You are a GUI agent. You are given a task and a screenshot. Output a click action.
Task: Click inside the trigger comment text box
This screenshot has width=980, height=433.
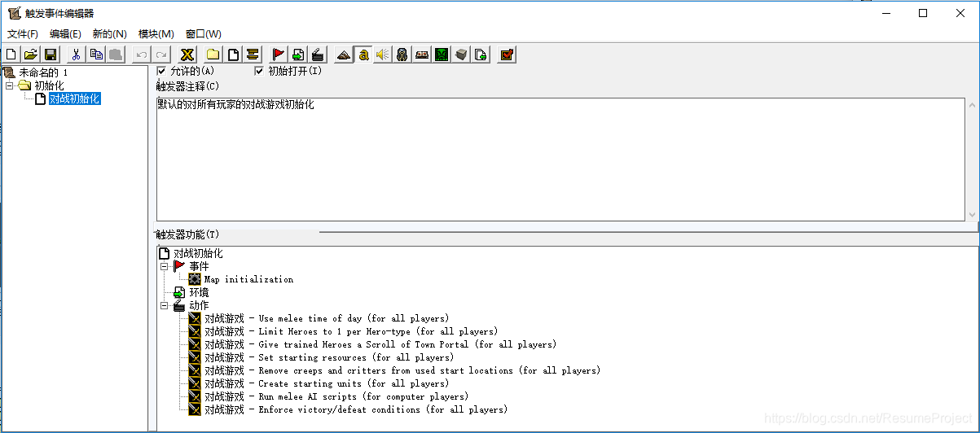click(x=560, y=159)
